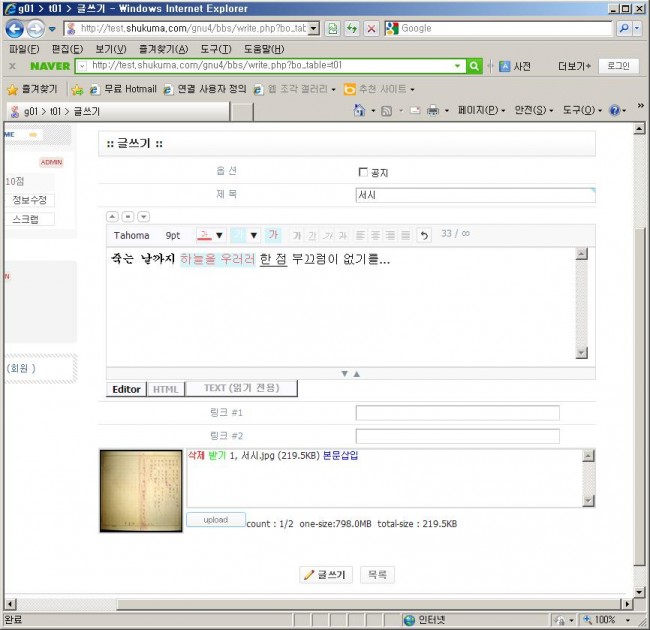Click the 글쓰기 submit button
The height and width of the screenshot is (630, 650).
pyautogui.click(x=325, y=574)
